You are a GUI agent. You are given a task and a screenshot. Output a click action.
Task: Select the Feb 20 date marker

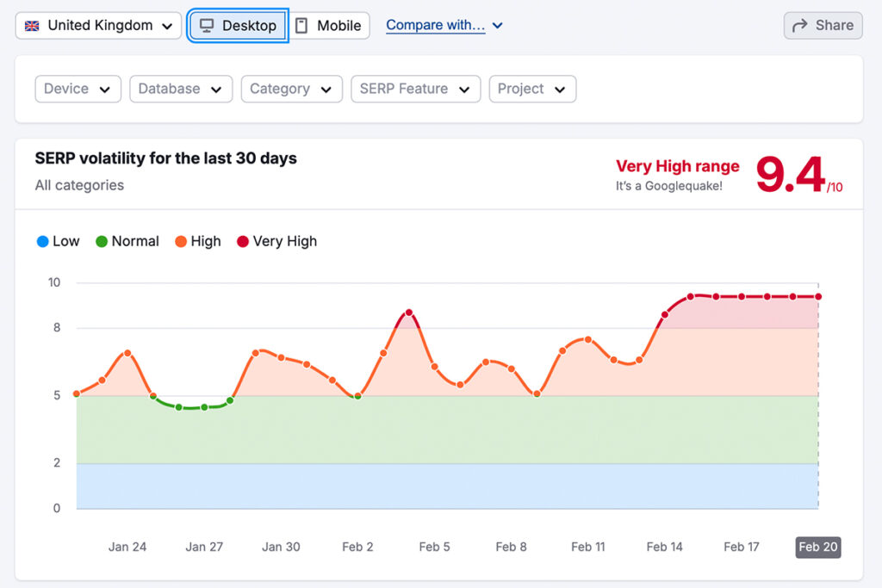[x=817, y=547]
